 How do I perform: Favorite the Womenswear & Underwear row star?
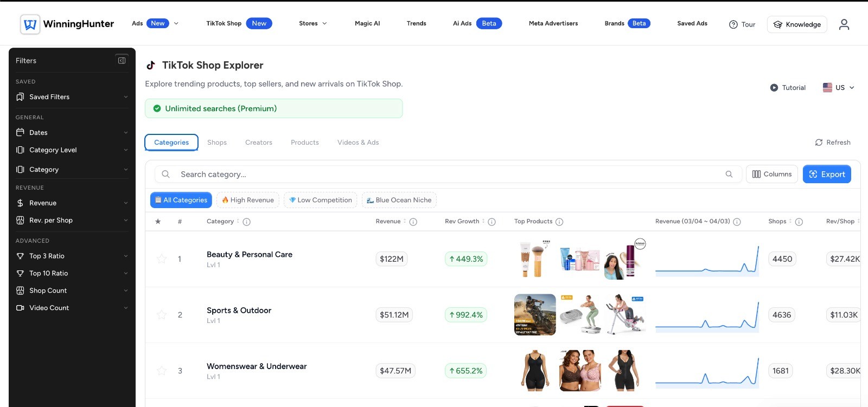[x=162, y=371]
